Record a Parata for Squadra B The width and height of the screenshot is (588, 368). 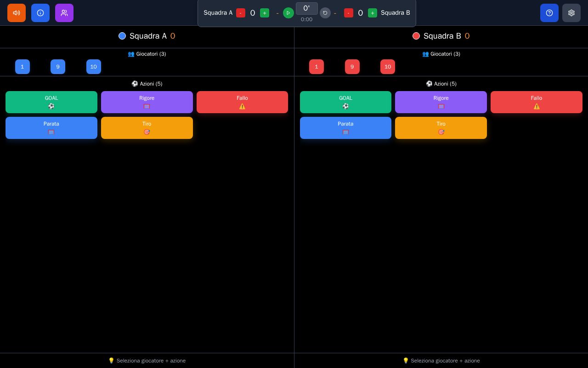(345, 128)
